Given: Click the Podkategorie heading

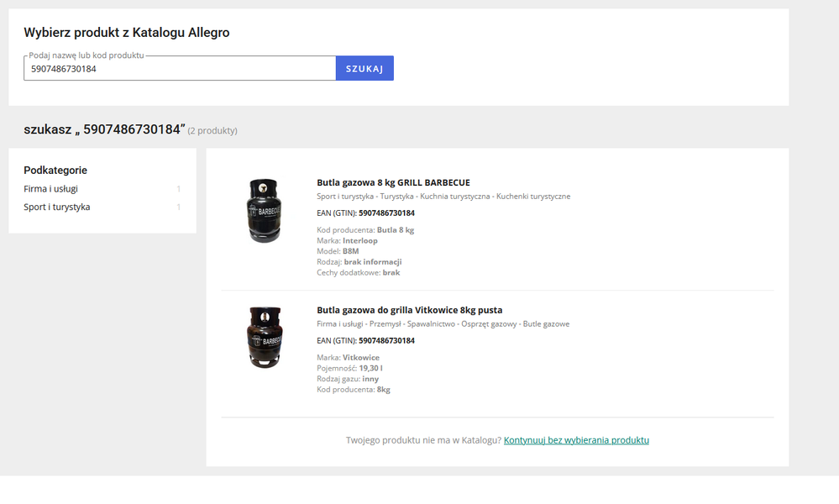Looking at the screenshot, I should (55, 171).
